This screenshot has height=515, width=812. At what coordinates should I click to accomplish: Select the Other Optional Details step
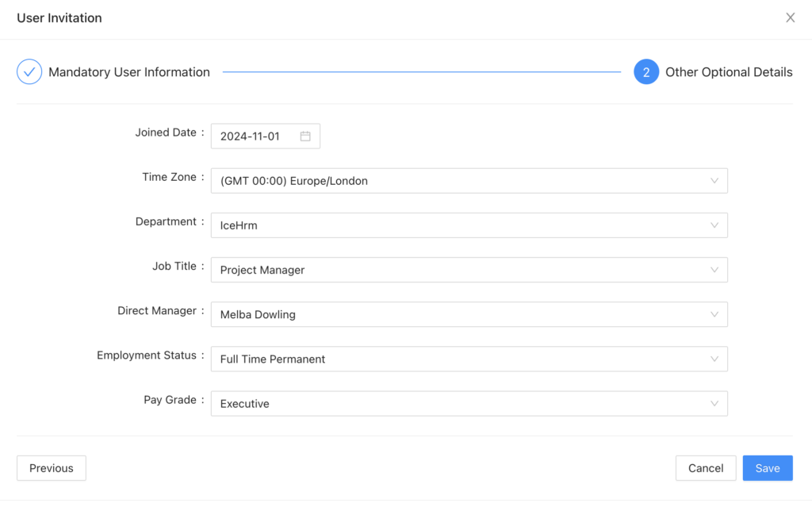tap(729, 71)
